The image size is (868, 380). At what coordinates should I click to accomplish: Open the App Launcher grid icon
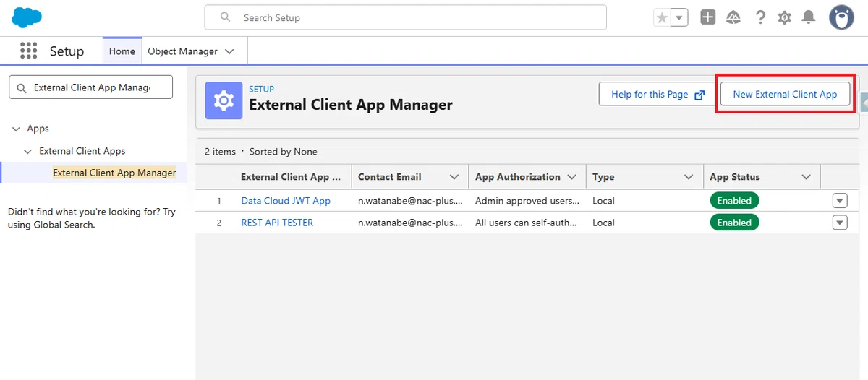[28, 51]
